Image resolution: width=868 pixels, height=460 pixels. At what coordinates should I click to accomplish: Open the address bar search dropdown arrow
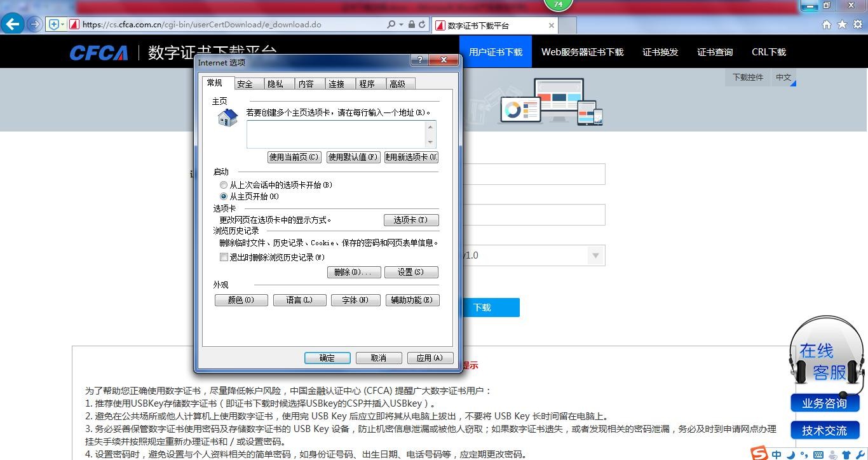tap(401, 25)
